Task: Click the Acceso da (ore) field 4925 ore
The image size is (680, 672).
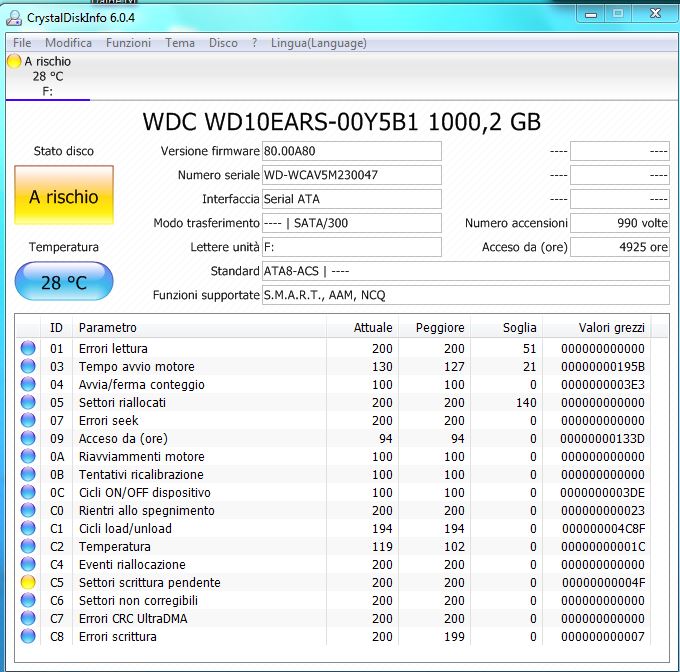Action: click(620, 247)
